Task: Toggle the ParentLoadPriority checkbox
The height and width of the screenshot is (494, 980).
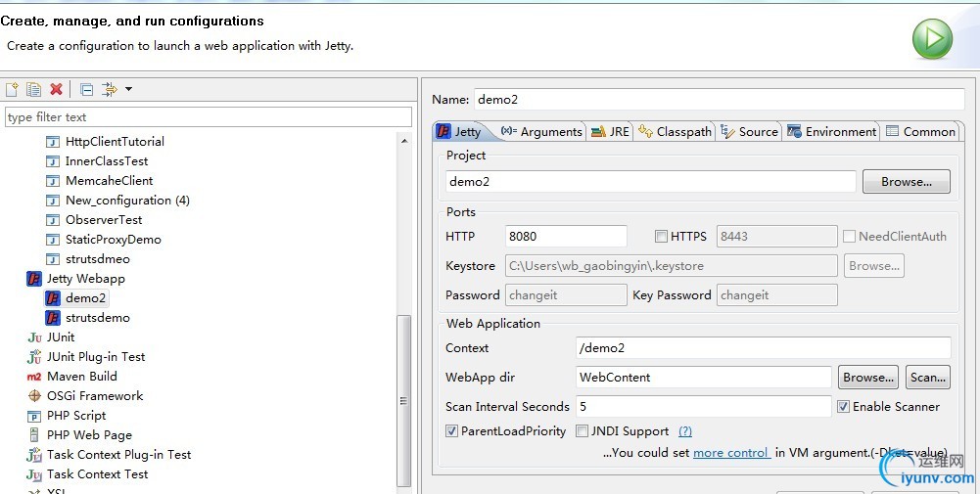Action: [451, 430]
